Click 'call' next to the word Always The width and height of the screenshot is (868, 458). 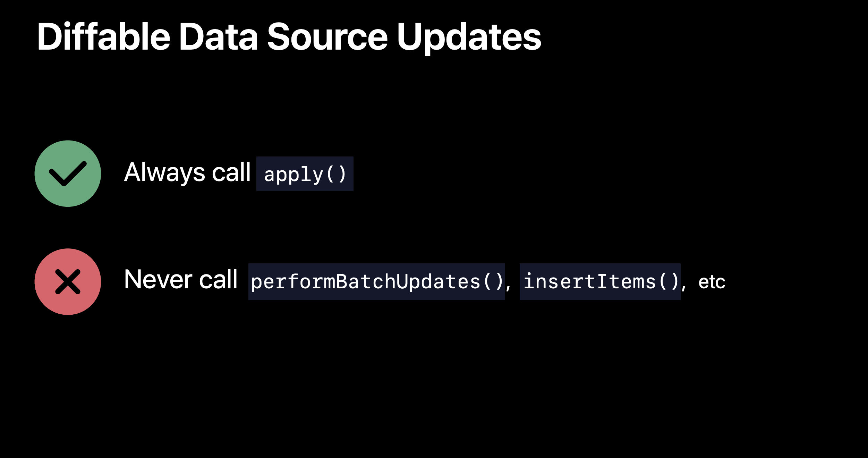pos(231,172)
